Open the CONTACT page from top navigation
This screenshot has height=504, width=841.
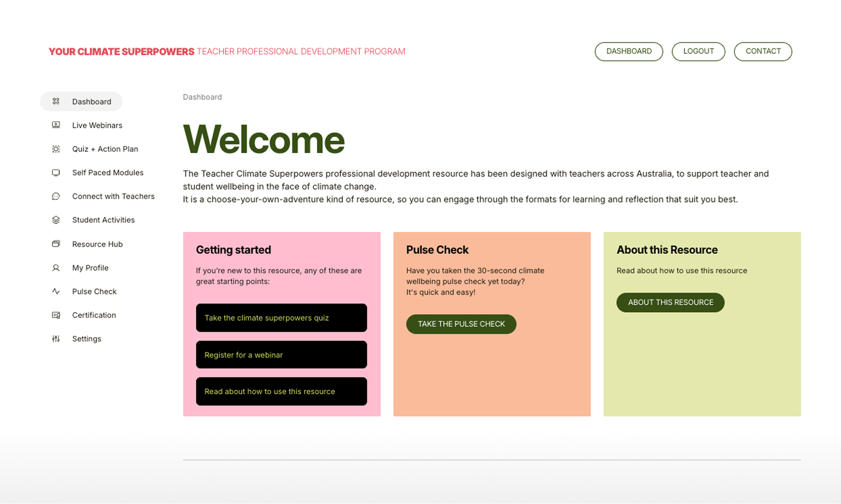pos(763,51)
